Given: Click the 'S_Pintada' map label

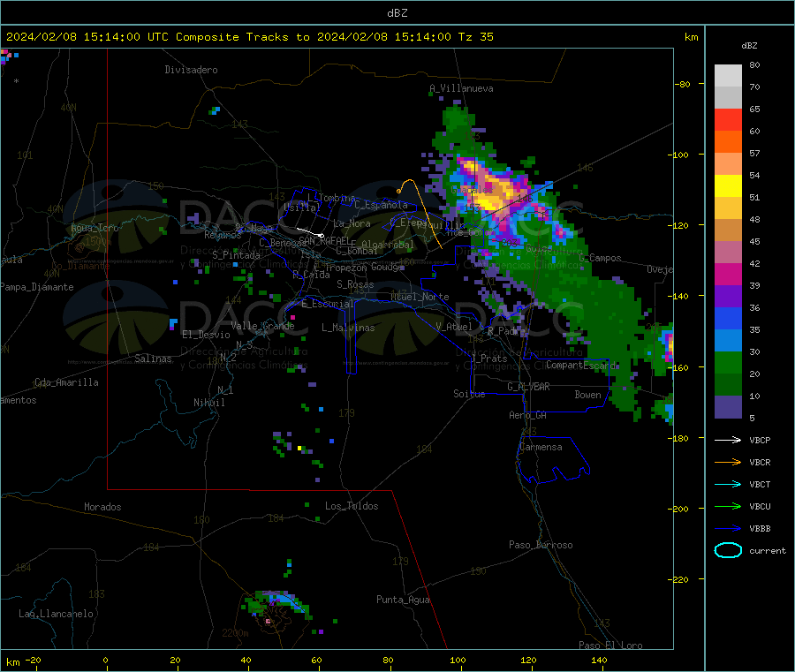Looking at the screenshot, I should pos(236,255).
